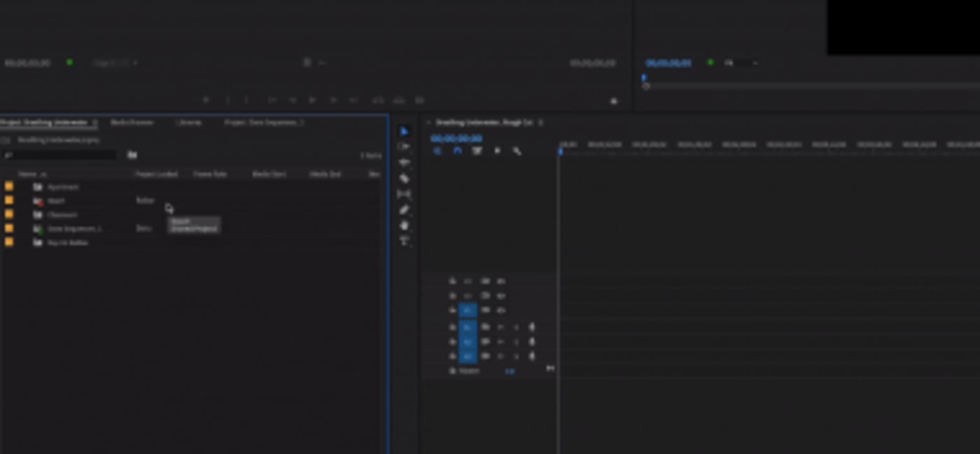This screenshot has width=980, height=454.
Task: Switch to the Libraries tab
Action: tap(188, 123)
